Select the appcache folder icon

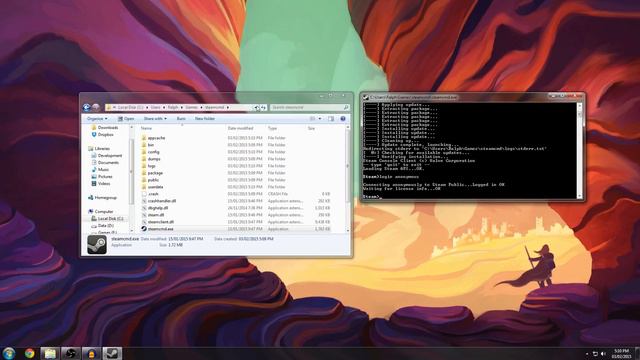[x=144, y=138]
